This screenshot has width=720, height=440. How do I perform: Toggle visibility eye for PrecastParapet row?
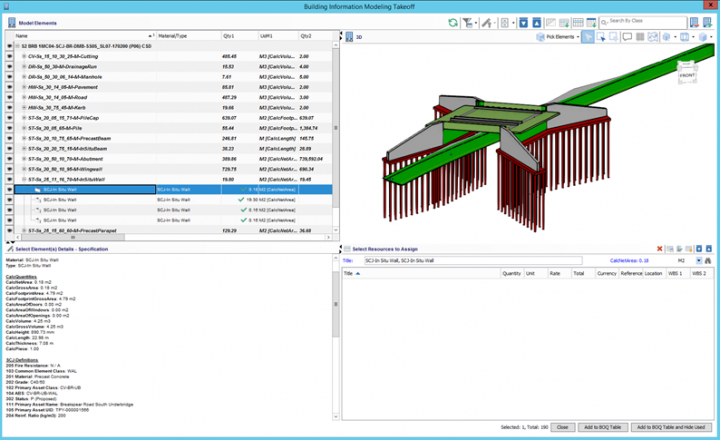[8, 231]
